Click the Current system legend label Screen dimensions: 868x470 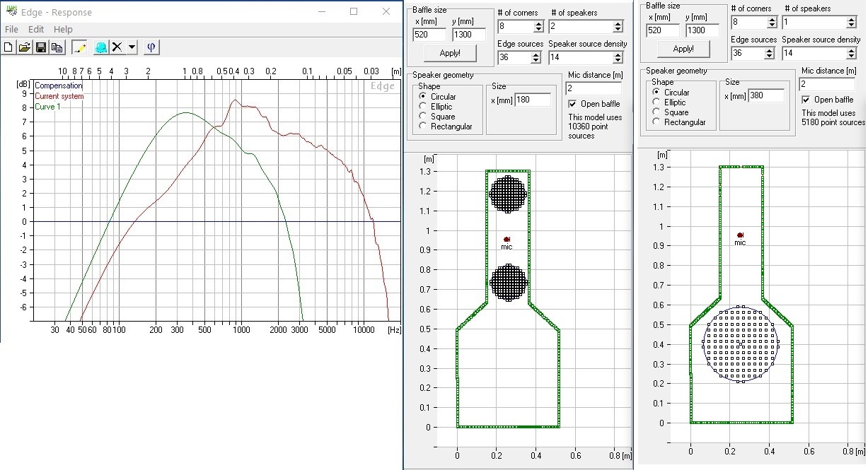59,96
